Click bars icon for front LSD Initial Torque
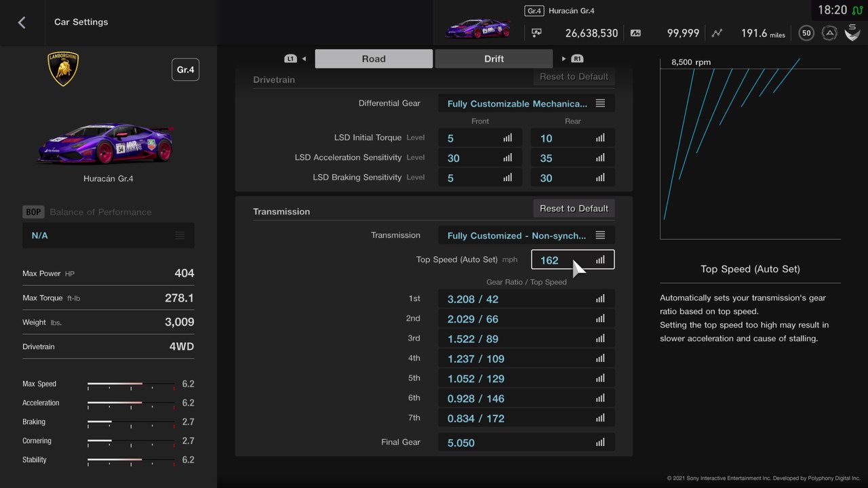 (x=507, y=138)
